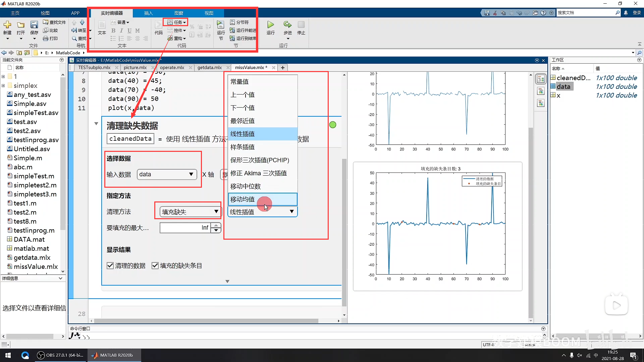The width and height of the screenshot is (644, 362).
Task: Open the Windows Start menu
Action: 8,355
